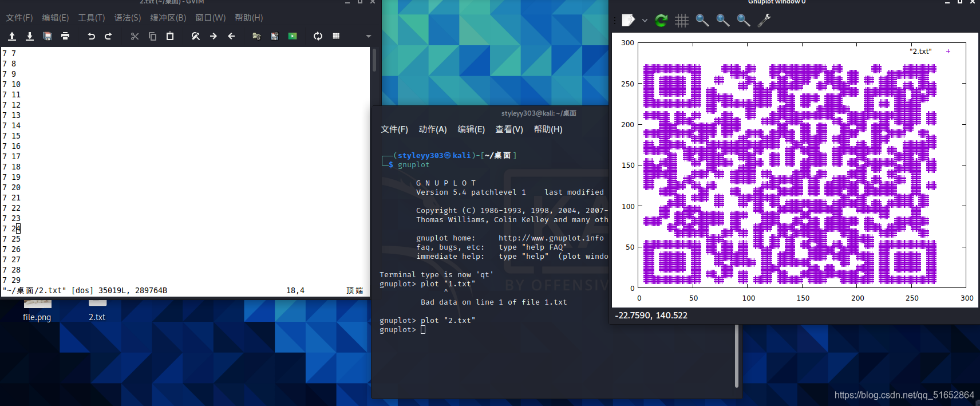Click the third magnifier autoscale icon in Gnuplot

click(x=744, y=21)
